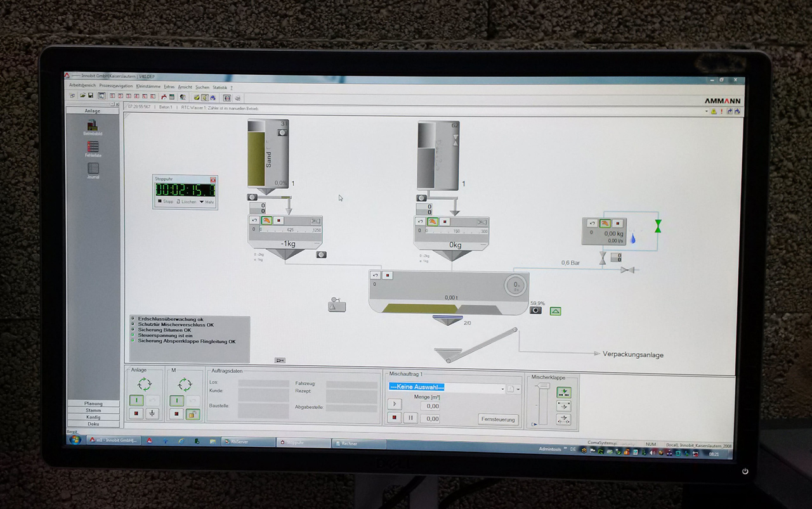Click the reset arrow on the mixer
Viewport: 812px width, 509px height.
click(x=376, y=275)
